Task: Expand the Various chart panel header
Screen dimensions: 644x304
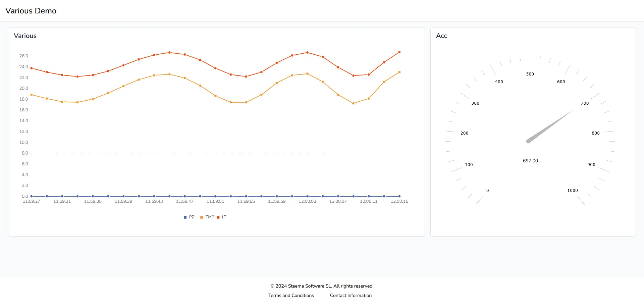Action: point(25,36)
